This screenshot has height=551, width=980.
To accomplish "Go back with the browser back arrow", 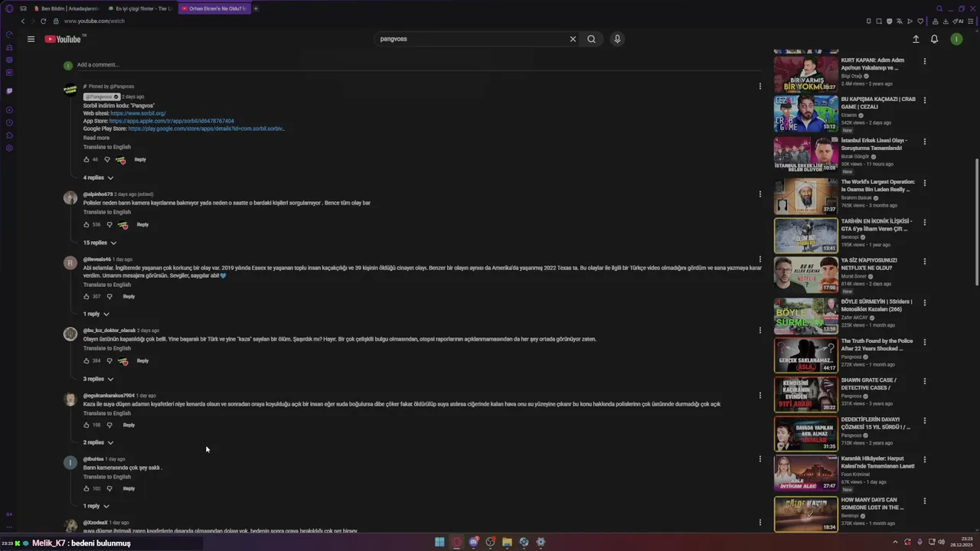I will pyautogui.click(x=23, y=21).
